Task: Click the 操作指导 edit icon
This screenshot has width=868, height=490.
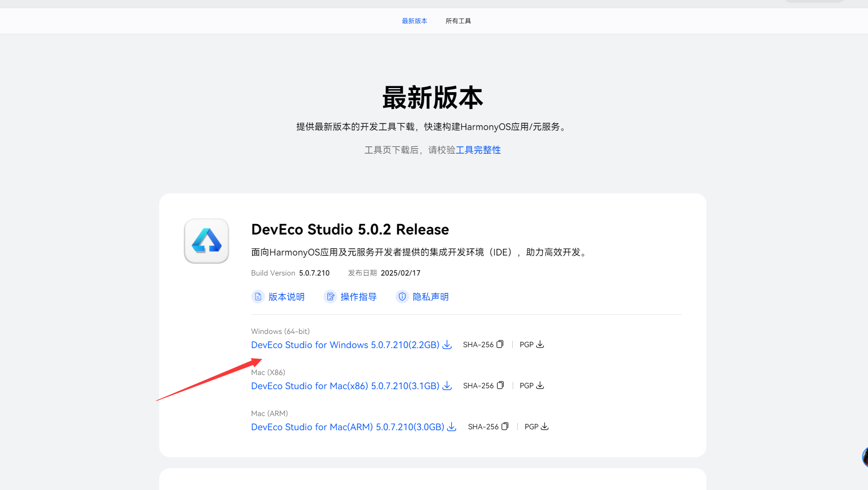Action: [330, 297]
